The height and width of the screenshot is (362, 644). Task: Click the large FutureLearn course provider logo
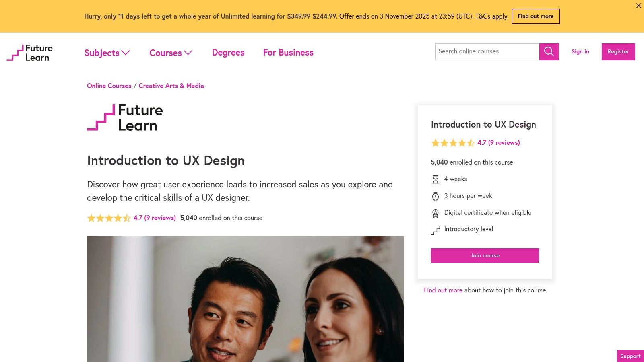125,117
